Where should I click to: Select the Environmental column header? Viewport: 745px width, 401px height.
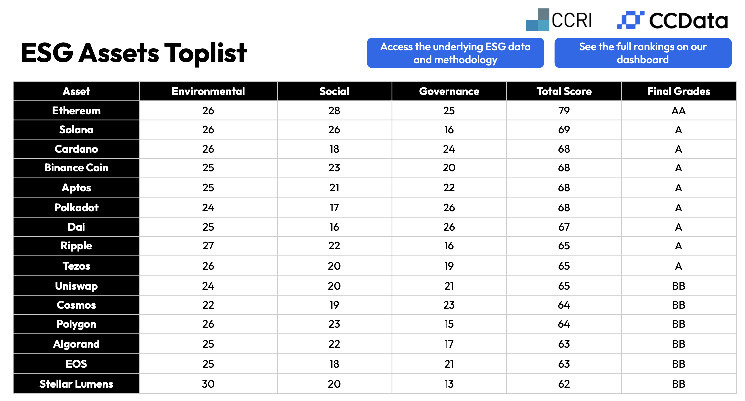208,91
